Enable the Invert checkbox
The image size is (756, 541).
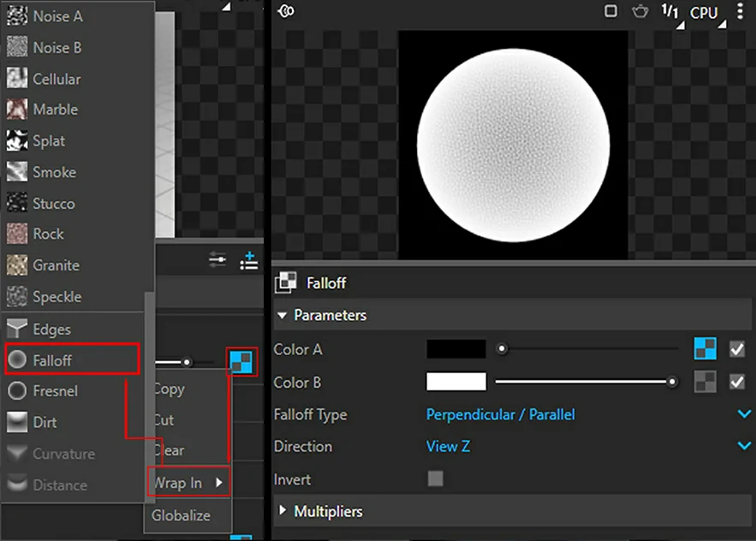click(x=435, y=479)
